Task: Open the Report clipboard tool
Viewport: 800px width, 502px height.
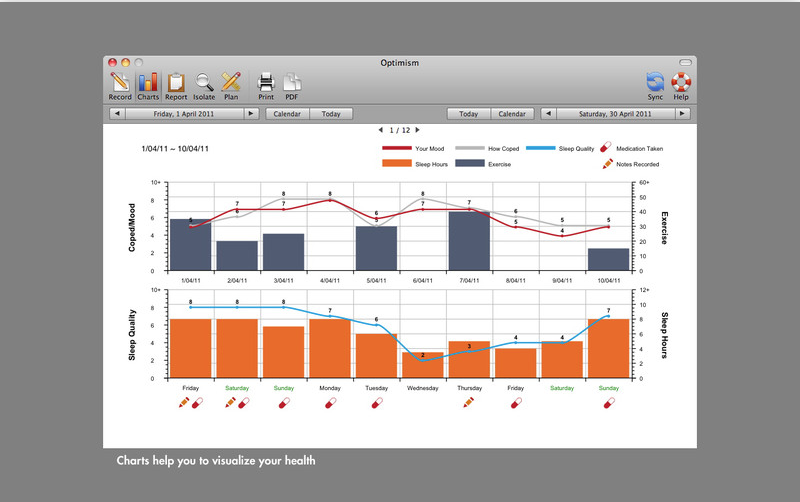Action: (176, 86)
